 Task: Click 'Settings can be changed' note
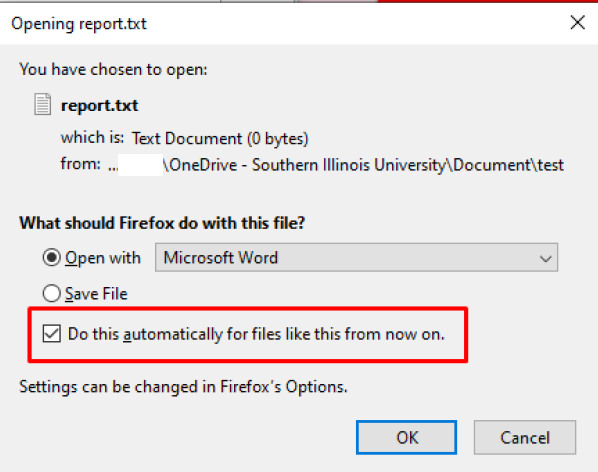(x=183, y=387)
